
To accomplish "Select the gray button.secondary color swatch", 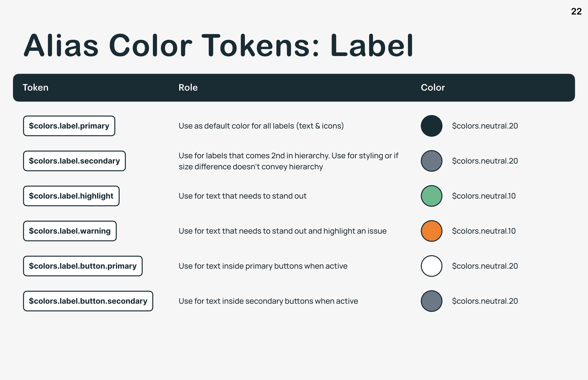I will coord(431,301).
